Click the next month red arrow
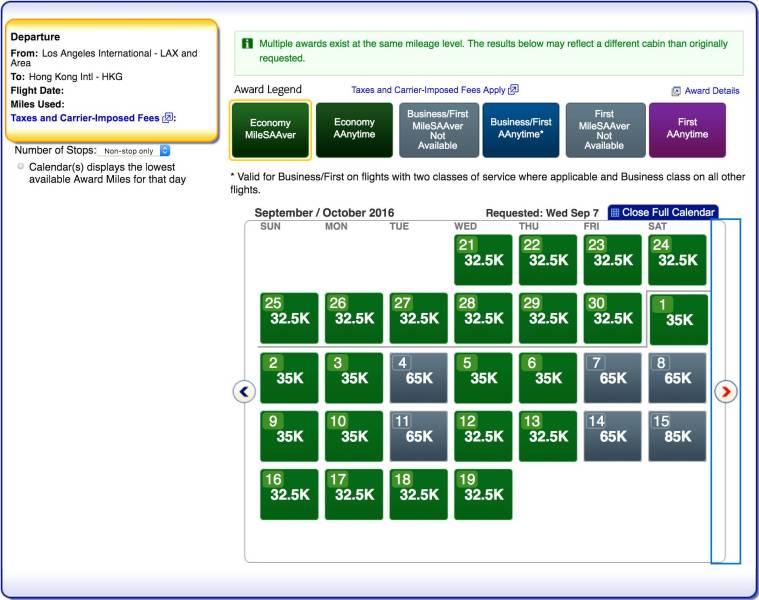The width and height of the screenshot is (759, 600). (726, 392)
